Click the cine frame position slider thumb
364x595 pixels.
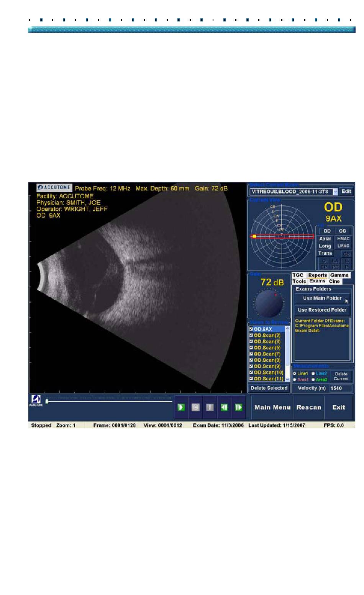[47, 401]
